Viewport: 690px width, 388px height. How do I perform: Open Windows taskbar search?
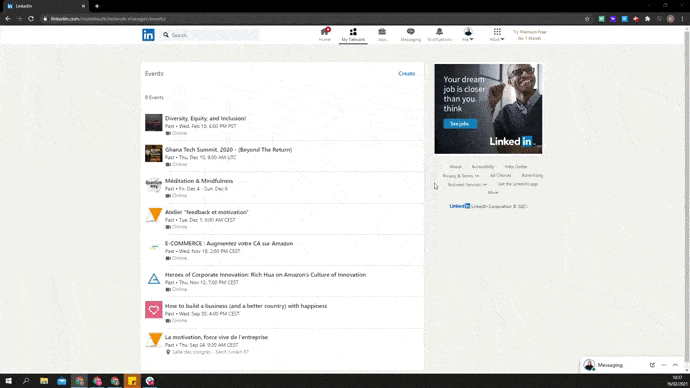tap(26, 381)
